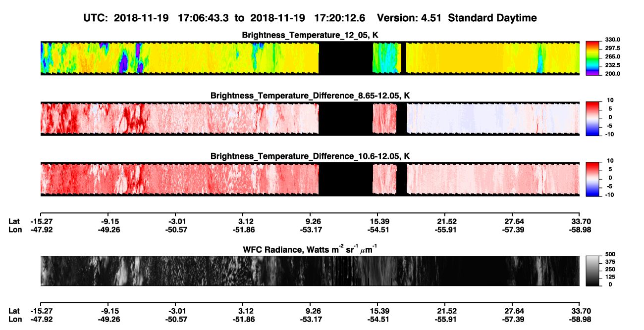Click latitude 3.12 under the WFC Radiance panel
Screen dimensions: 644x330
(x=246, y=311)
